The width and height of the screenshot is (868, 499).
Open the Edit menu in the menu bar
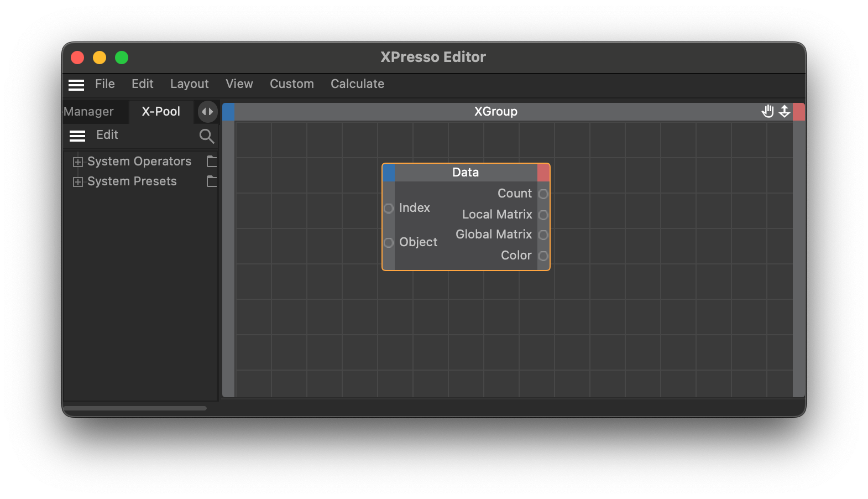click(x=143, y=84)
